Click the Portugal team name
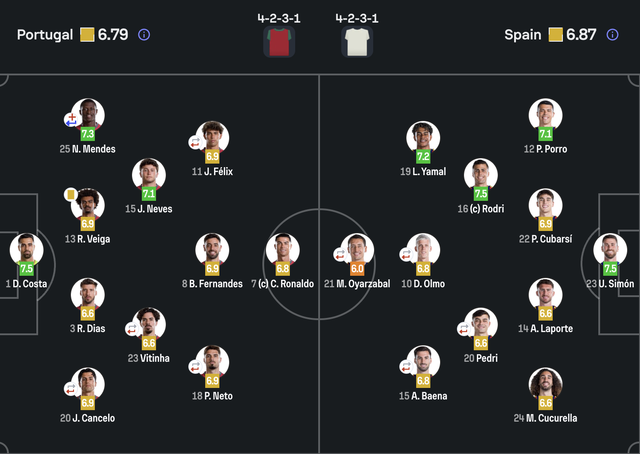This screenshot has height=454, width=640. pos(45,35)
